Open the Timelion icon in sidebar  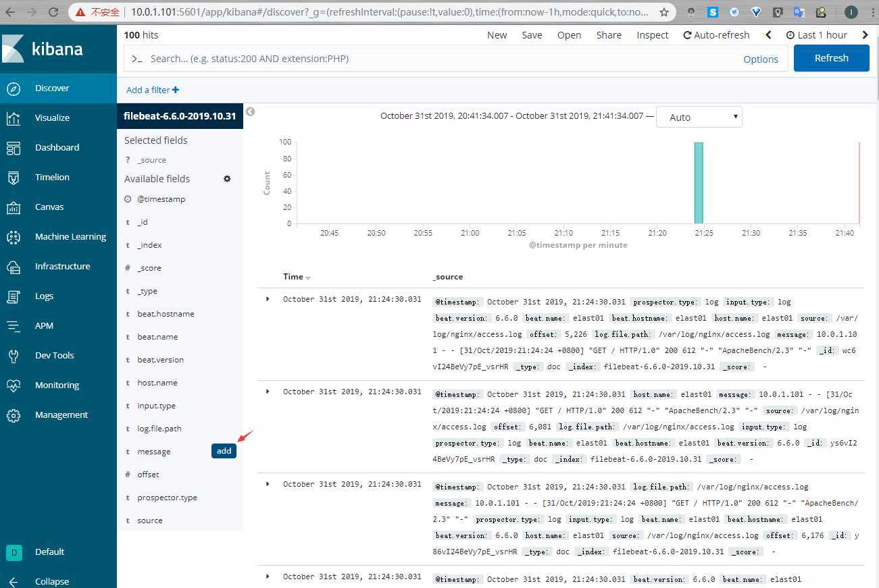pyautogui.click(x=14, y=178)
